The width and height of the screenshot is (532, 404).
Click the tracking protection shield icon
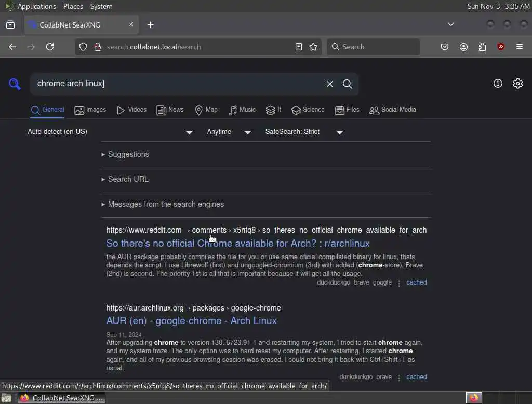(x=83, y=47)
